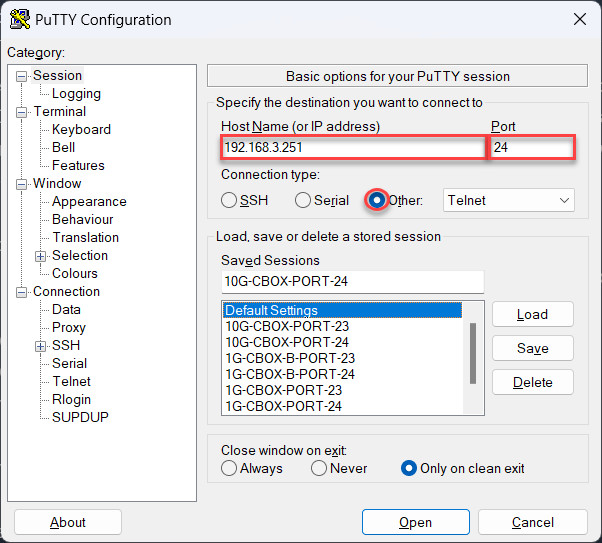The height and width of the screenshot is (543, 602).
Task: Collapse the Session tree node
Action: click(22, 76)
